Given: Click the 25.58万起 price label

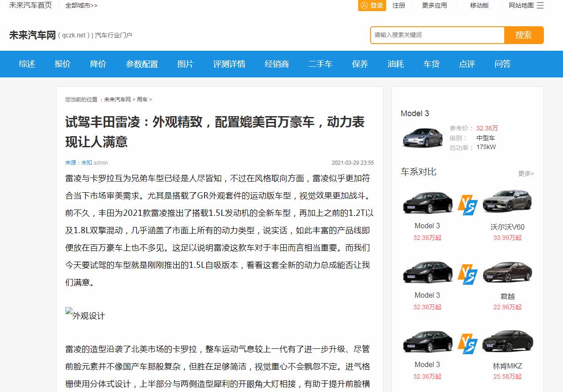Looking at the screenshot, I should coord(507,376).
